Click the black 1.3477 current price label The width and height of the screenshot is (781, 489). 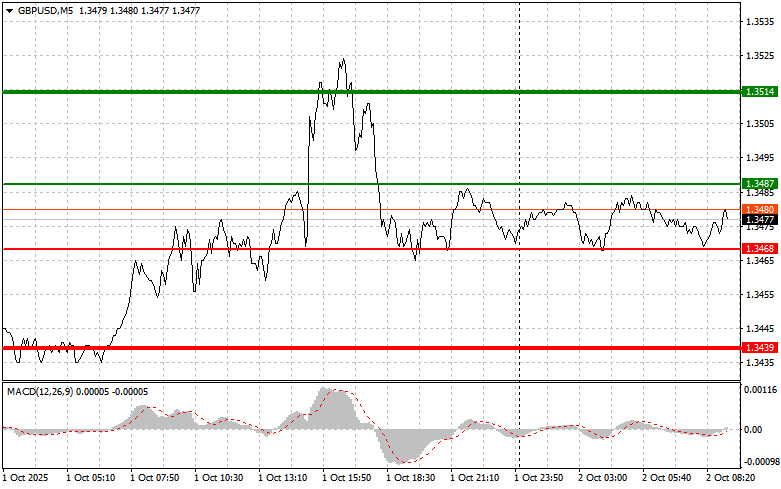click(760, 220)
